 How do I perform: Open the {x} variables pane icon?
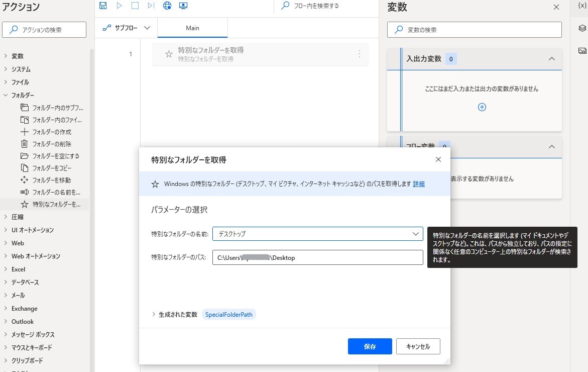(x=582, y=6)
